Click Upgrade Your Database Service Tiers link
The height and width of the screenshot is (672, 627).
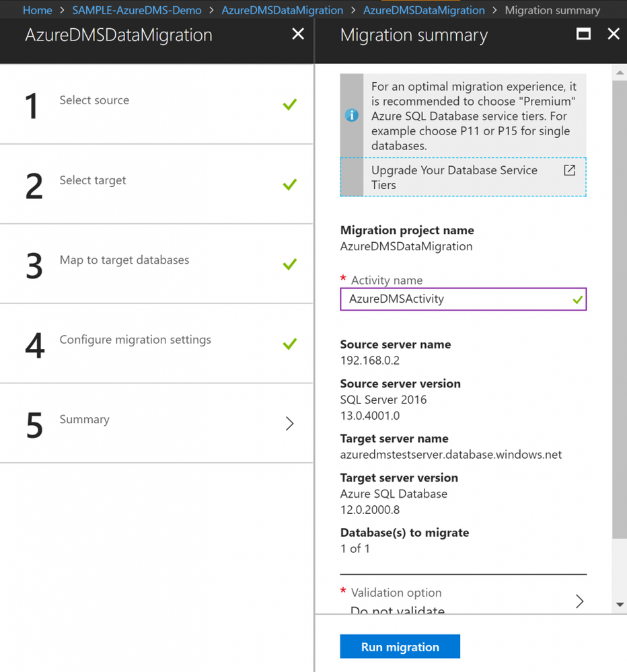pos(463,178)
